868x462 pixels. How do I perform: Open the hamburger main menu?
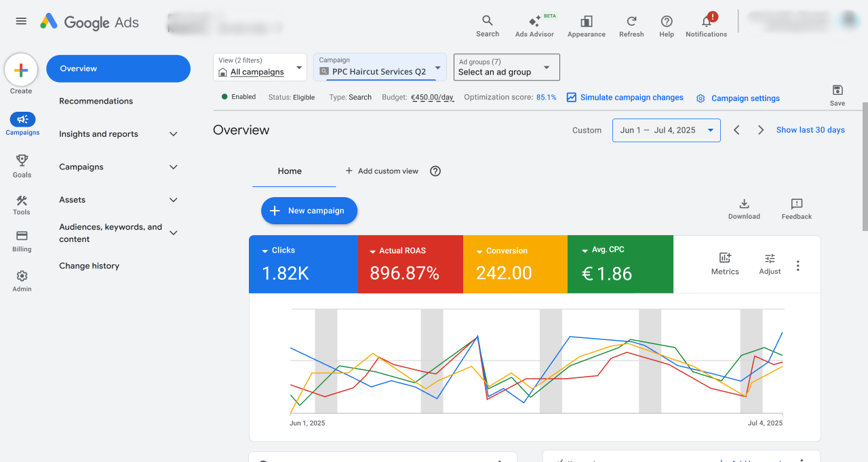(21, 21)
